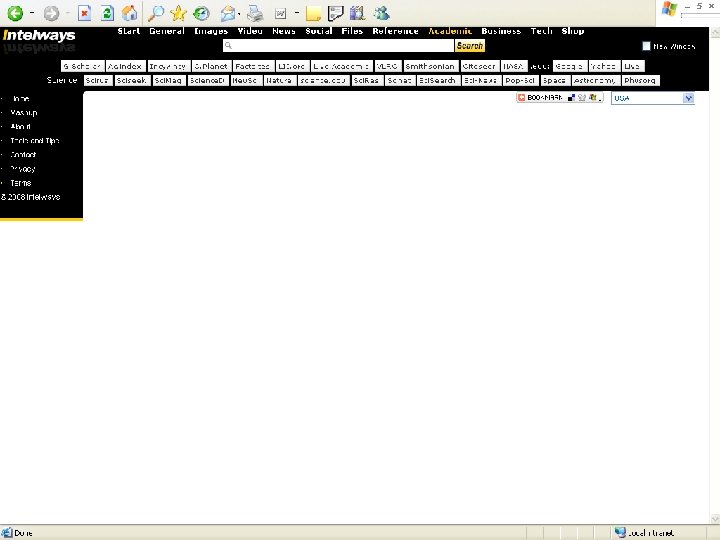Switch to the Shop tab
720x540 pixels.
[x=573, y=31]
